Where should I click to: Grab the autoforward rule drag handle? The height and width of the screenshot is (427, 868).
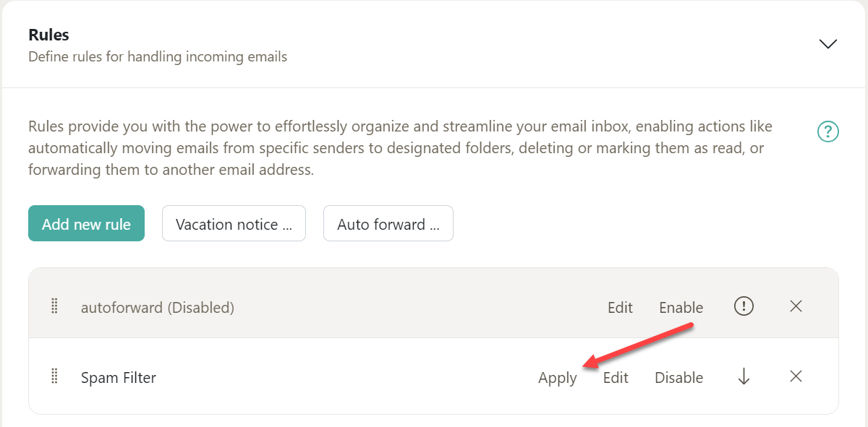[x=54, y=306]
